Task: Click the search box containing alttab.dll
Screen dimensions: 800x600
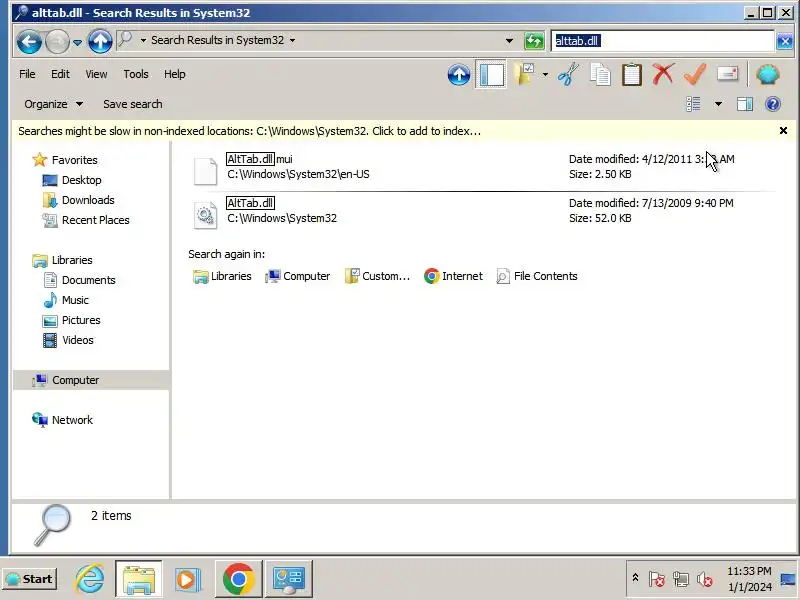Action: pos(662,41)
